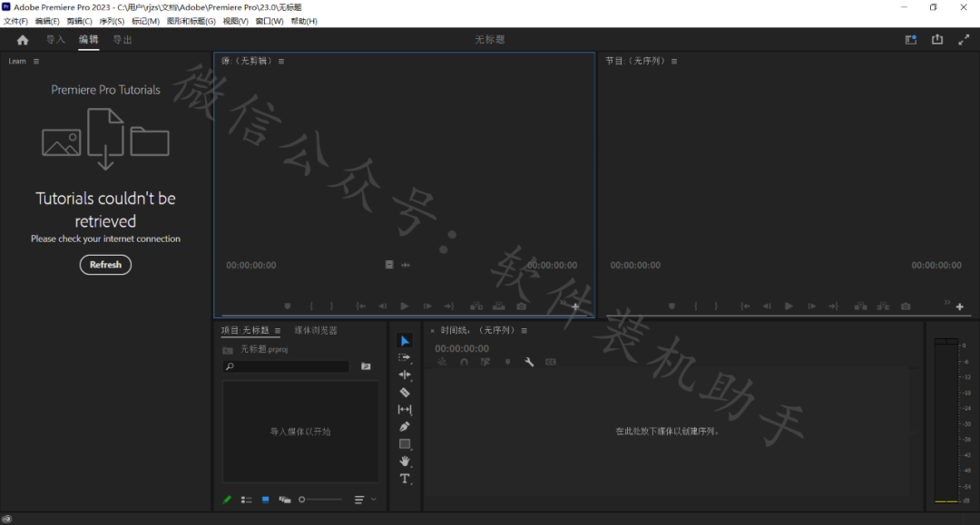Expand Program monitor overflow chevrons
Image resolution: width=980 pixels, height=525 pixels.
947,302
